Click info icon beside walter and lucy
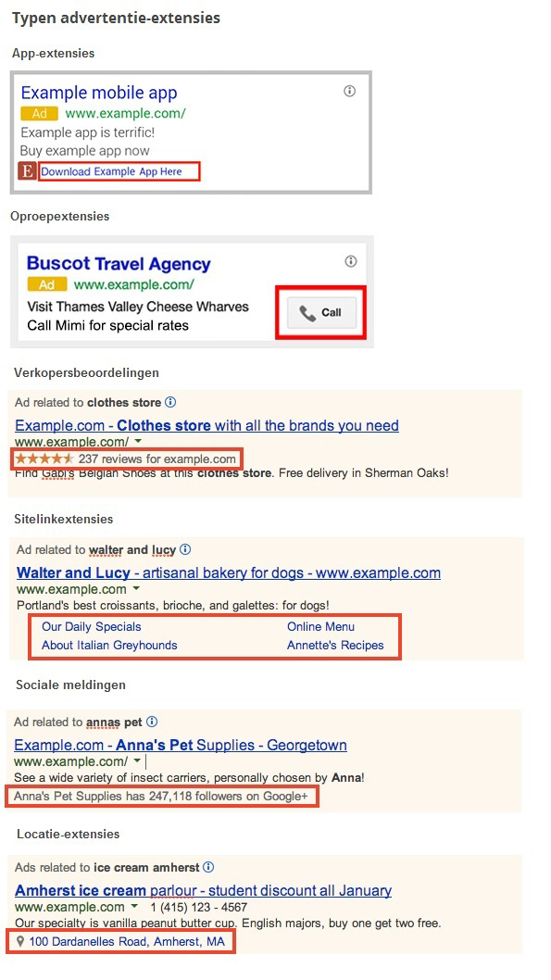Image resolution: width=551 pixels, height=980 pixels. pyautogui.click(x=185, y=550)
